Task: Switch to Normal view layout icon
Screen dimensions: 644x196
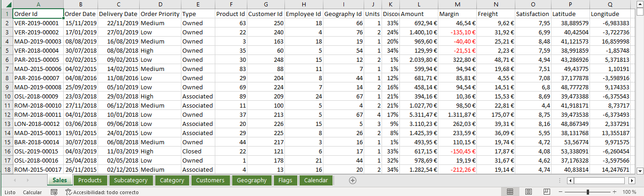Action: [510, 192]
